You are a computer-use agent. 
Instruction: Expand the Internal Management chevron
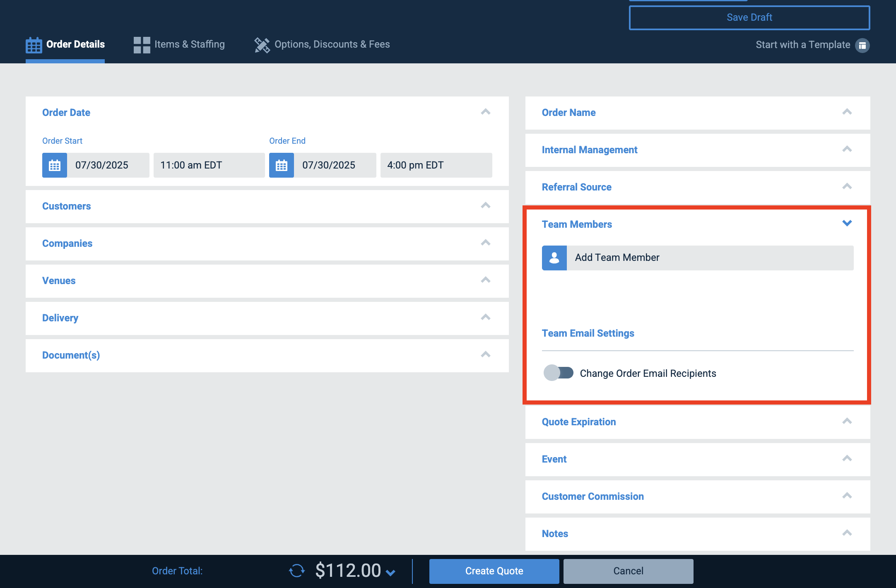tap(847, 149)
